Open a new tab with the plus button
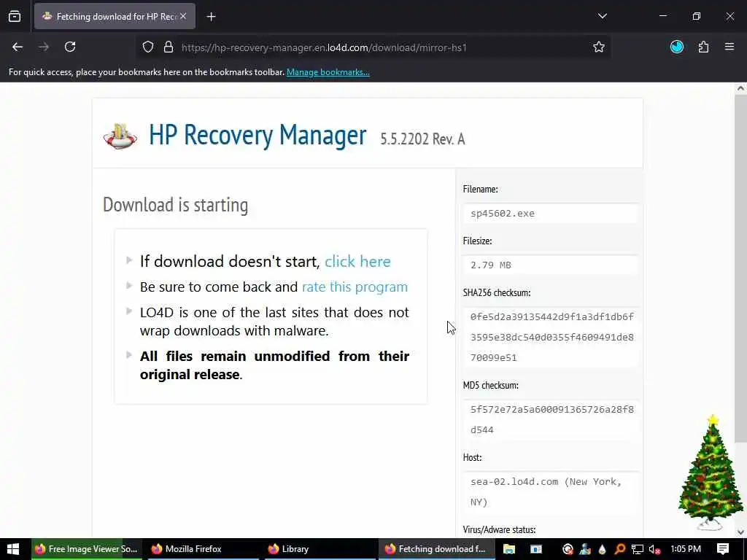 point(211,17)
